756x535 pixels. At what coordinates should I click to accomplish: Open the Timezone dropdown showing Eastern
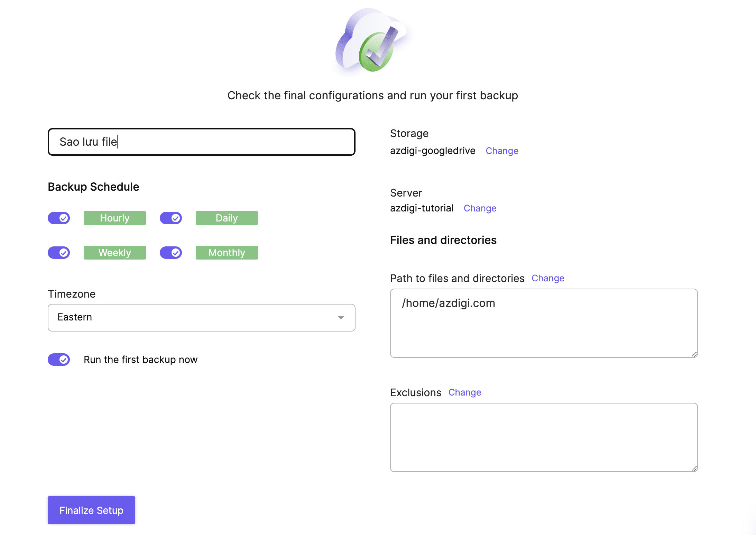pos(201,317)
